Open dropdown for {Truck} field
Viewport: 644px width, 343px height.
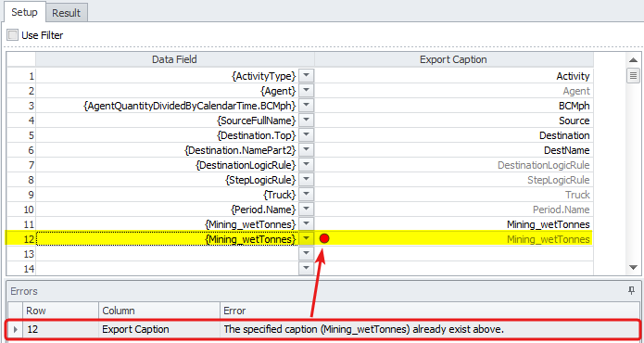[306, 195]
